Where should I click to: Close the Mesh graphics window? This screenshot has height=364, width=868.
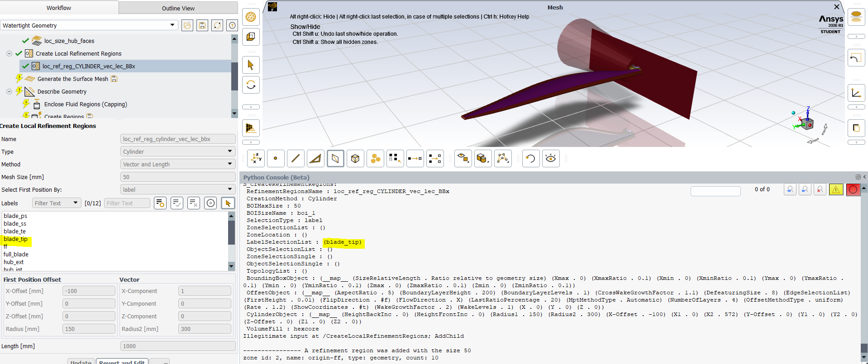[x=837, y=7]
